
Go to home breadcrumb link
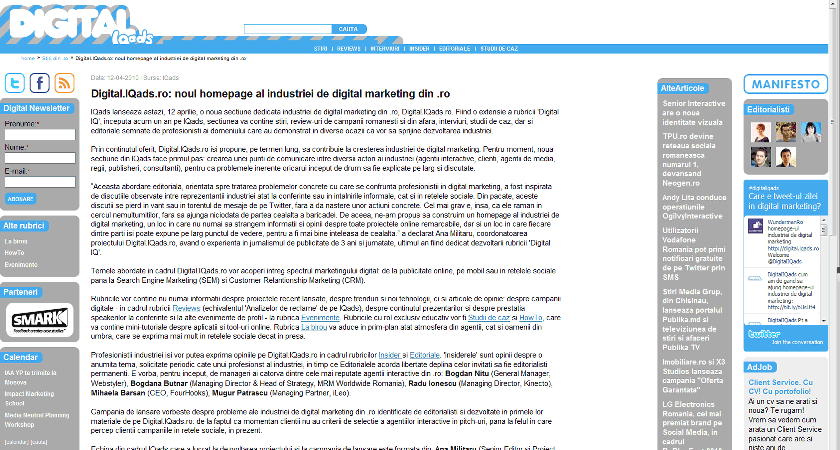[28, 58]
